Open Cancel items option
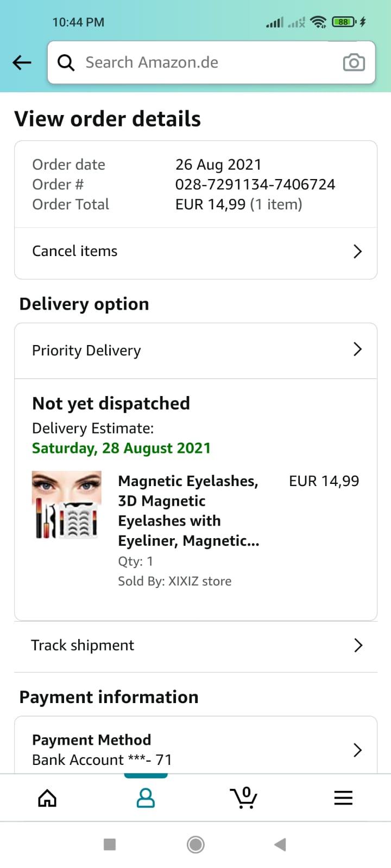 [75, 251]
